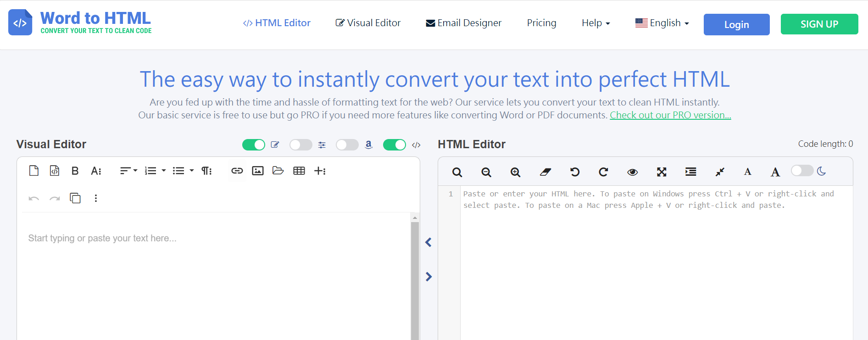Click the right chevron between editors
The image size is (868, 340).
pos(428,277)
